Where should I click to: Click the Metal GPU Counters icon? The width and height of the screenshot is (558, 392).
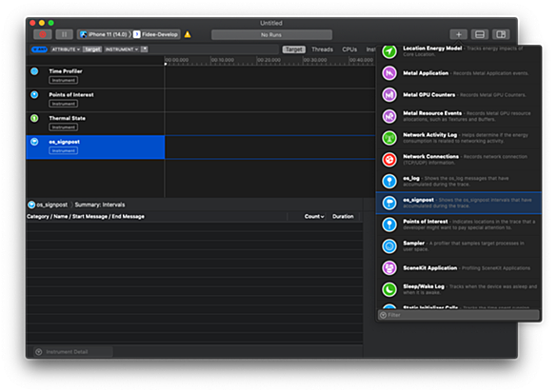tap(389, 95)
